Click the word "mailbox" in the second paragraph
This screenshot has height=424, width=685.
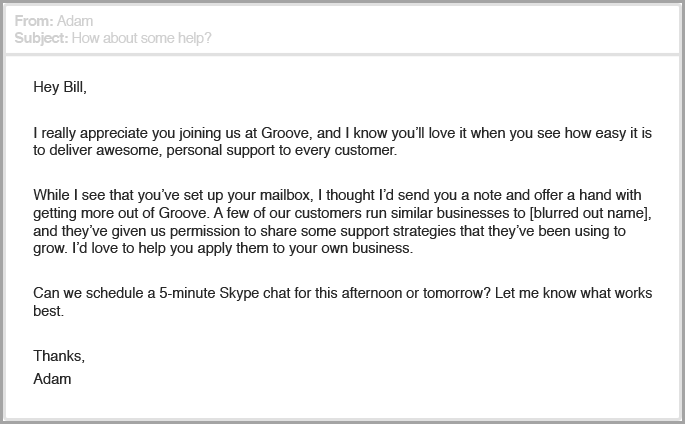point(285,195)
